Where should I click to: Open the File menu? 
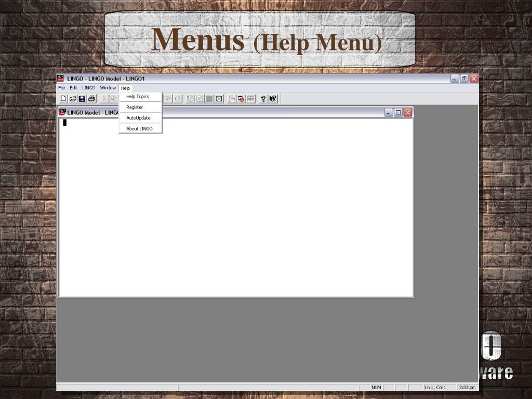(62, 88)
